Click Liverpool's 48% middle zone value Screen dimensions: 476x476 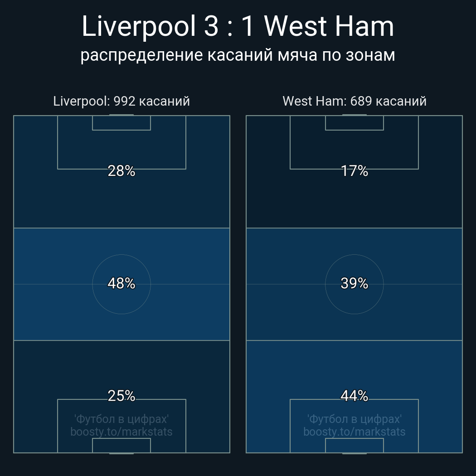121,283
